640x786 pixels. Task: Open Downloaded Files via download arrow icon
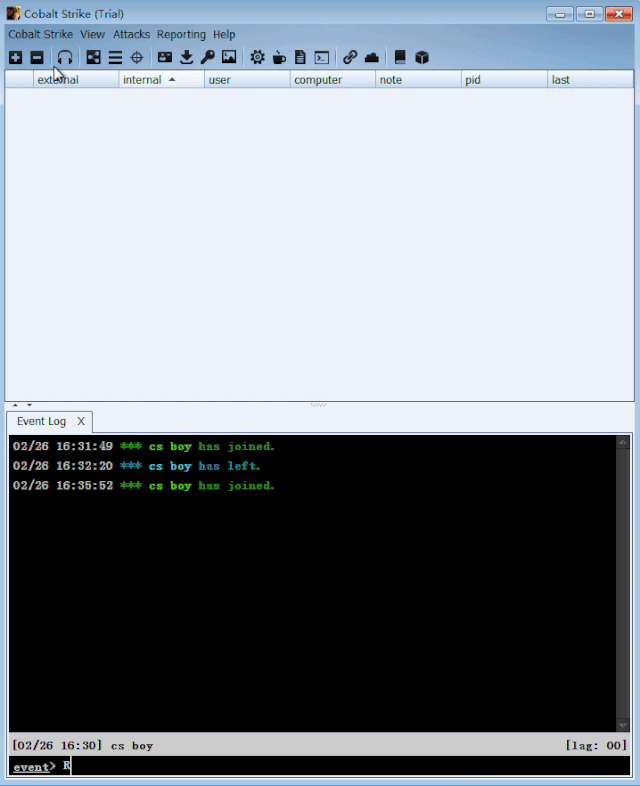pos(186,57)
